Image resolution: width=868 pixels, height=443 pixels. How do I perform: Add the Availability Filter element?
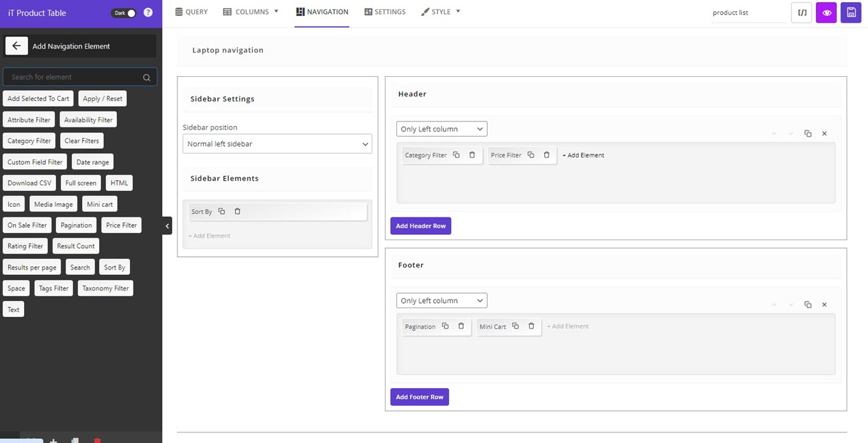(x=88, y=120)
